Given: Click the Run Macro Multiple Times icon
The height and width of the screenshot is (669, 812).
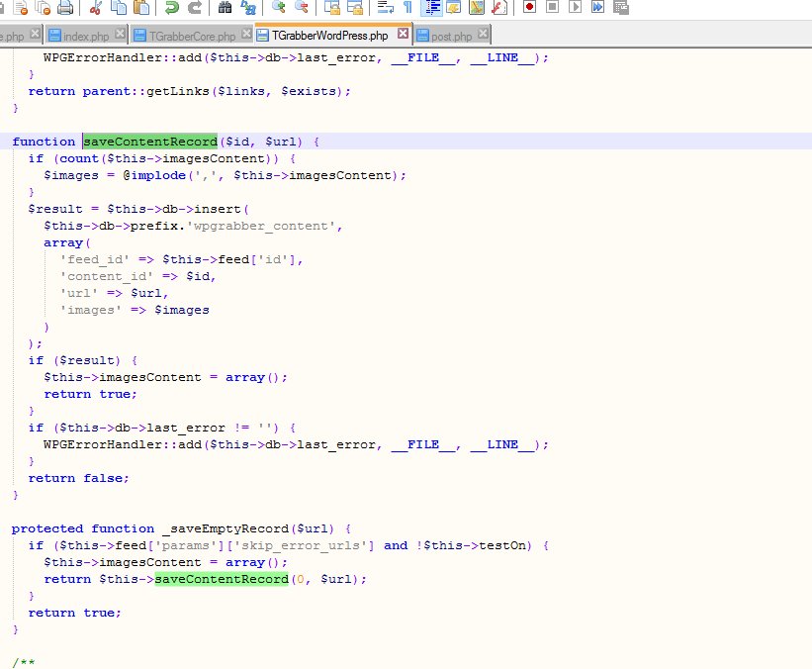Looking at the screenshot, I should click(x=598, y=8).
